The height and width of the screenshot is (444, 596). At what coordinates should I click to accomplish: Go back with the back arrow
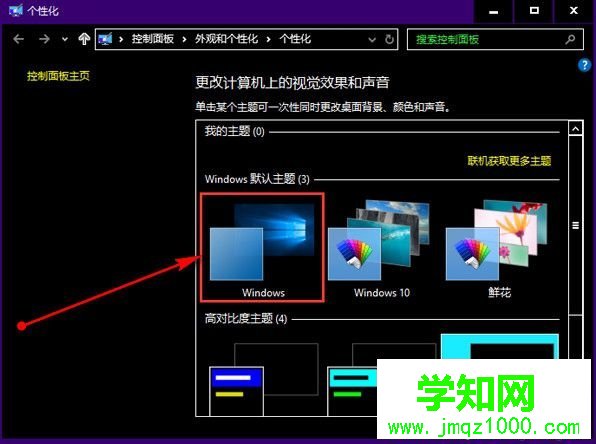pyautogui.click(x=19, y=39)
